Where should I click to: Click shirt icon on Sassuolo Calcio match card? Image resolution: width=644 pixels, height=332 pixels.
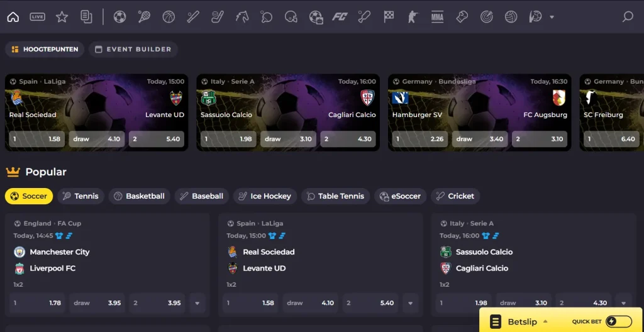coord(486,235)
